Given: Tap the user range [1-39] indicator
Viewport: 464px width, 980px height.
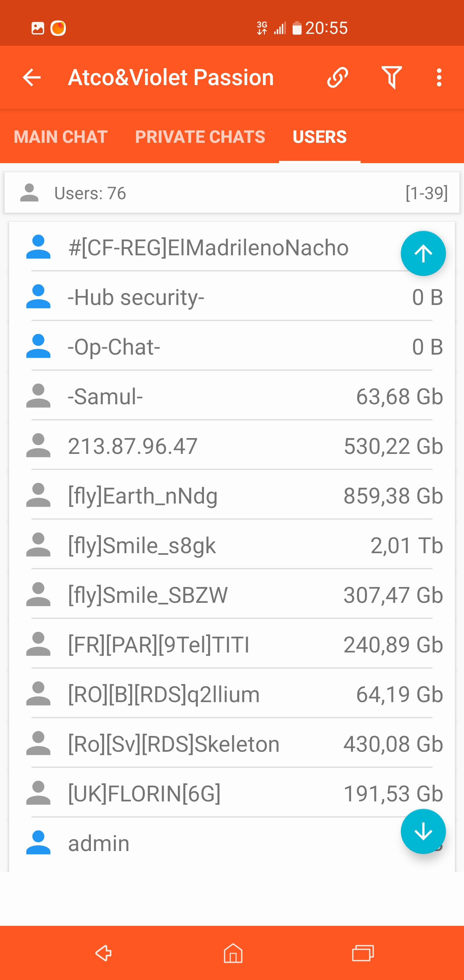Looking at the screenshot, I should tap(427, 193).
